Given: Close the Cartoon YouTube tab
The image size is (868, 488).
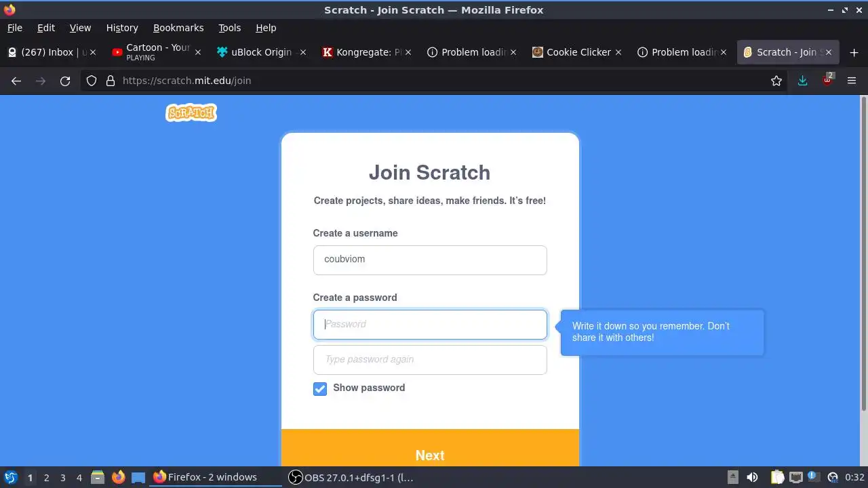Looking at the screenshot, I should point(198,52).
